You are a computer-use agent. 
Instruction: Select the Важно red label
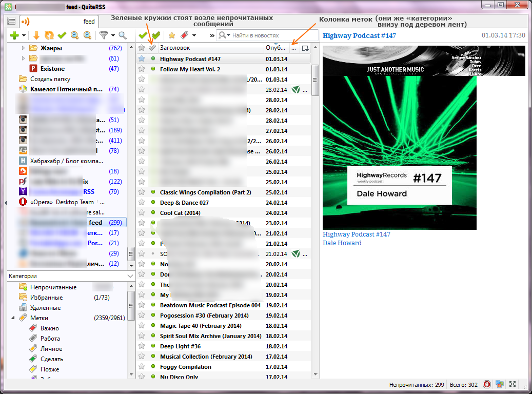[x=50, y=328]
